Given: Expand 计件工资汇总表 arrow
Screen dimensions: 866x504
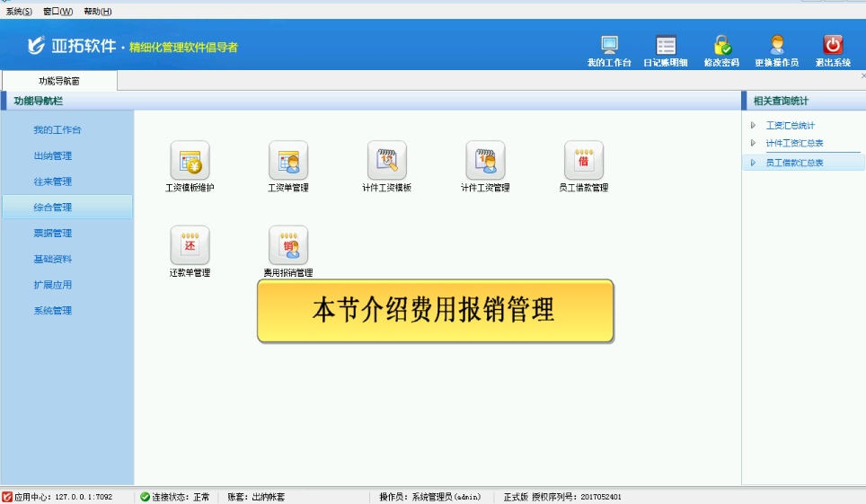Looking at the screenshot, I should 753,143.
